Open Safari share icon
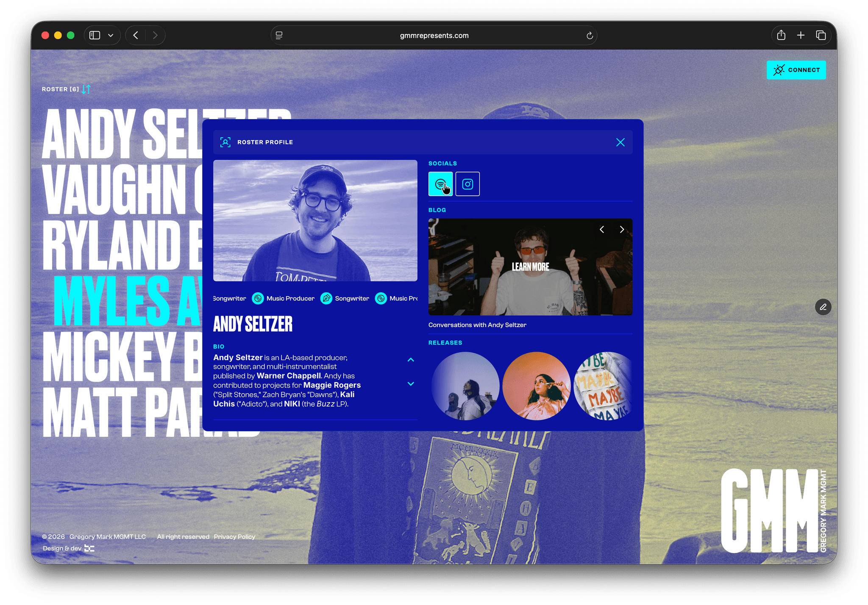Screen dimensions: 868x605 click(781, 35)
